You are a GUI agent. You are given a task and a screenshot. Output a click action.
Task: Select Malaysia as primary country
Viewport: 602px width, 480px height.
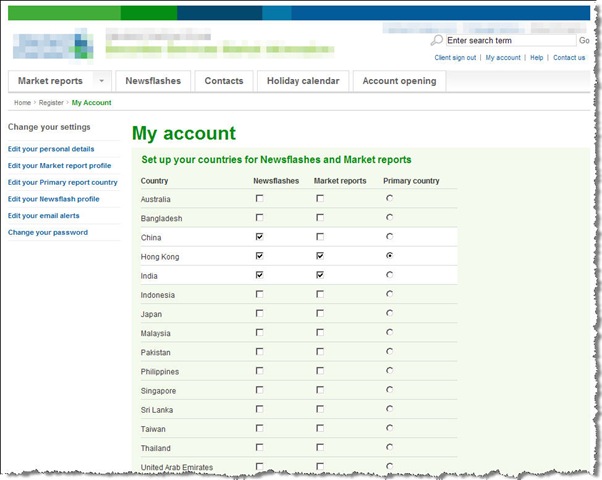[x=390, y=332]
